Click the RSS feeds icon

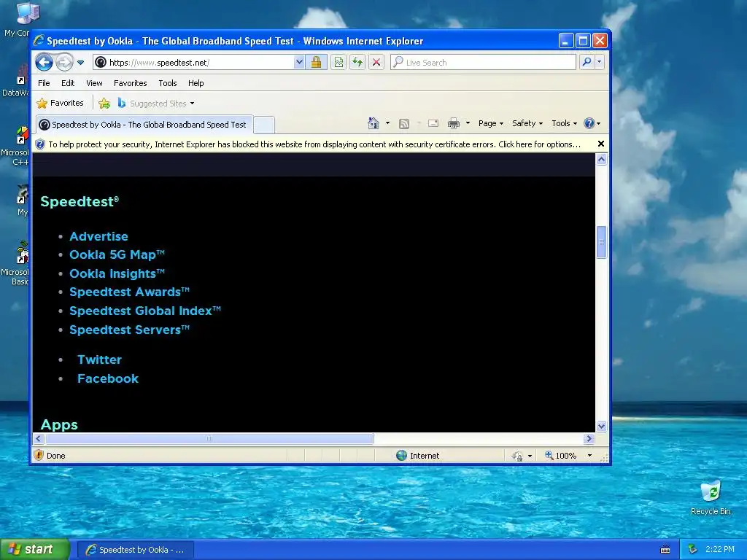point(404,124)
